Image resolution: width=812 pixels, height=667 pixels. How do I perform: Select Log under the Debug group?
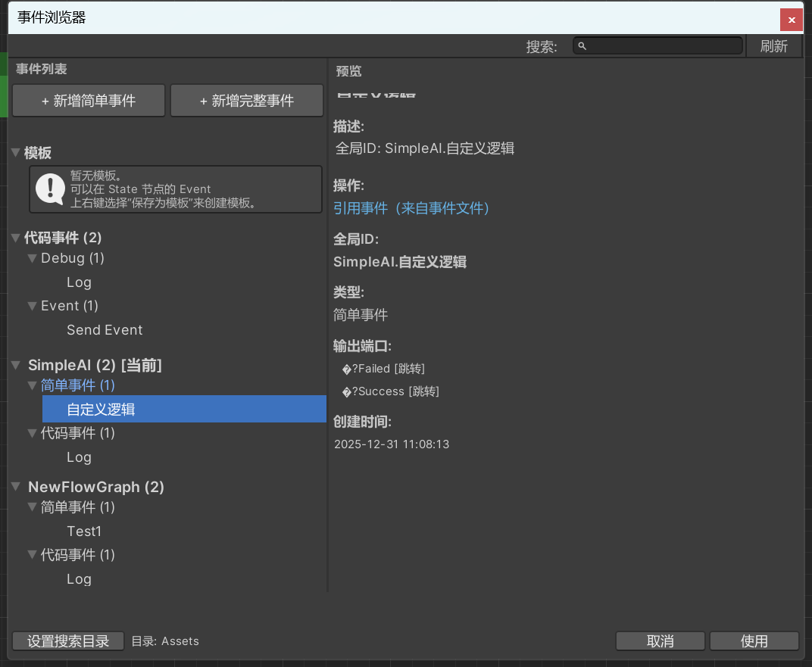(79, 282)
